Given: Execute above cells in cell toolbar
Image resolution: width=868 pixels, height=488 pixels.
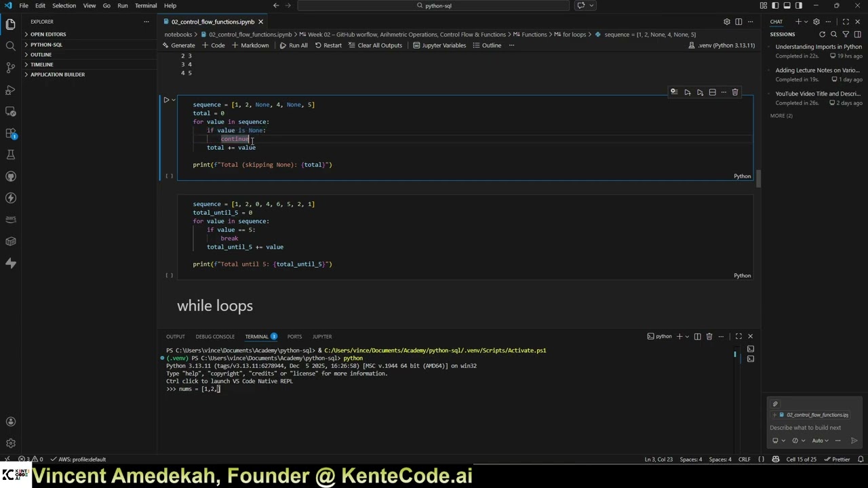Looking at the screenshot, I should 687,92.
